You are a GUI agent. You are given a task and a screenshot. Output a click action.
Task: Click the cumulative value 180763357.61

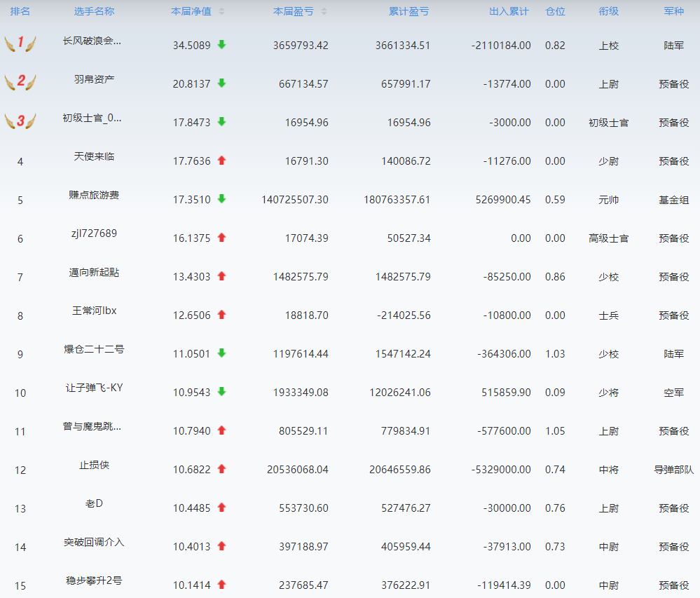point(397,200)
